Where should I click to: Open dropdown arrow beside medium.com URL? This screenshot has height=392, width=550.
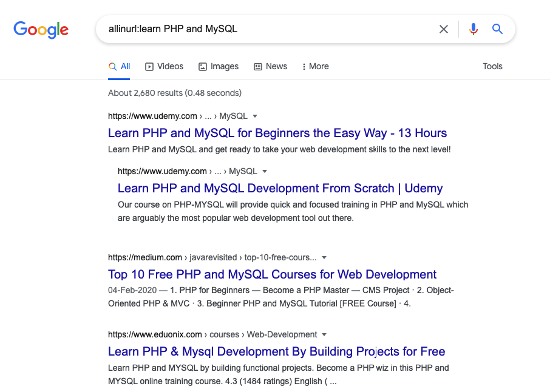324,258
